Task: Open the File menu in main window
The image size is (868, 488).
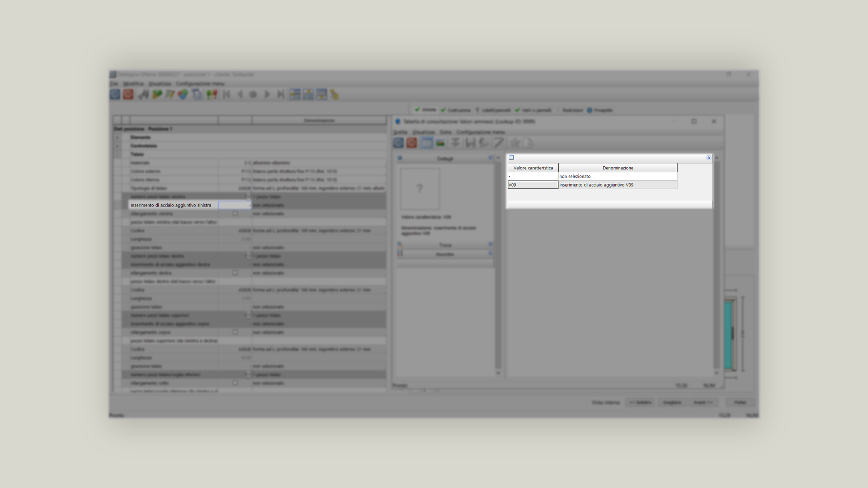Action: pyautogui.click(x=114, y=84)
